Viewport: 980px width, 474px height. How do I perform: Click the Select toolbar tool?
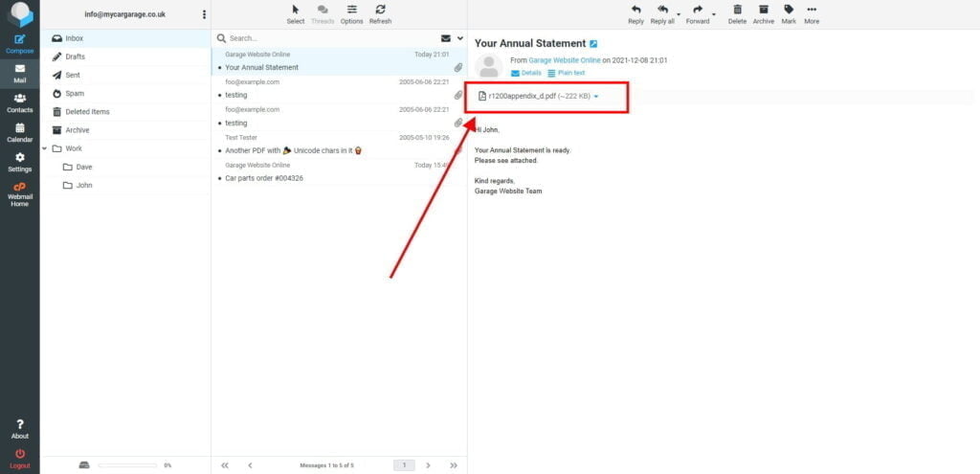click(295, 14)
